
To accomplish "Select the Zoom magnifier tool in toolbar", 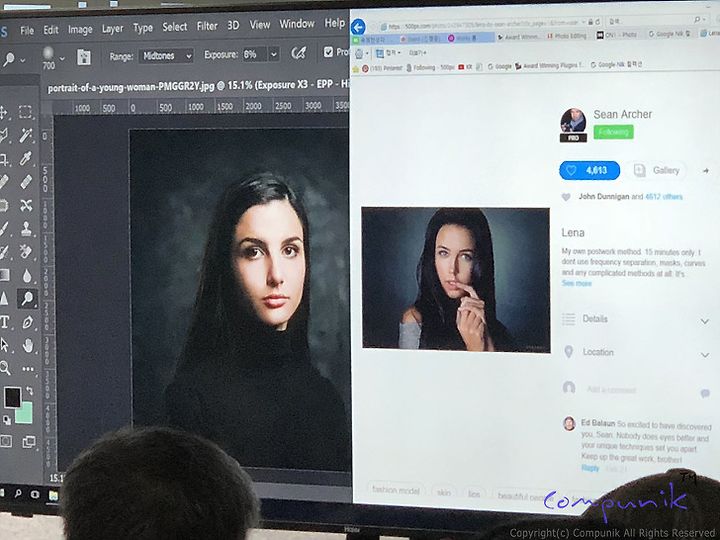I will [x=5, y=368].
